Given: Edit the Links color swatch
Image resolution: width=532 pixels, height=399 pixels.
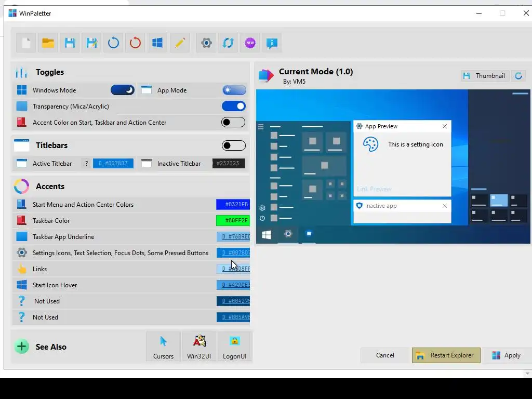Looking at the screenshot, I should coord(233,269).
